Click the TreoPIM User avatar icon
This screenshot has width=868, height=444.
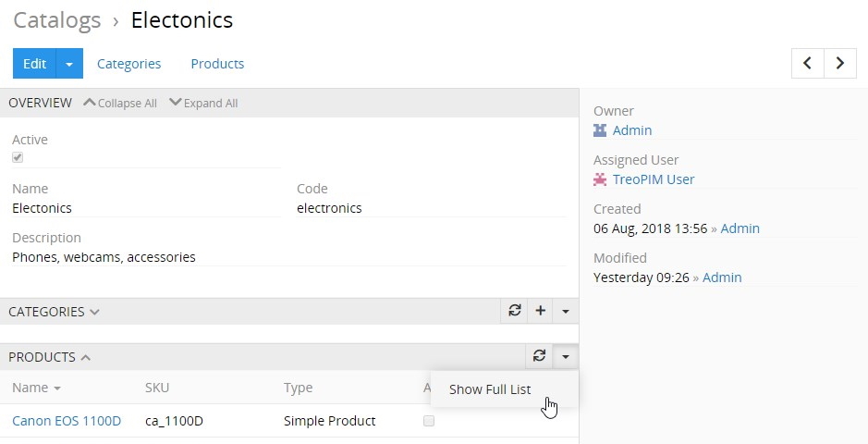click(x=600, y=179)
